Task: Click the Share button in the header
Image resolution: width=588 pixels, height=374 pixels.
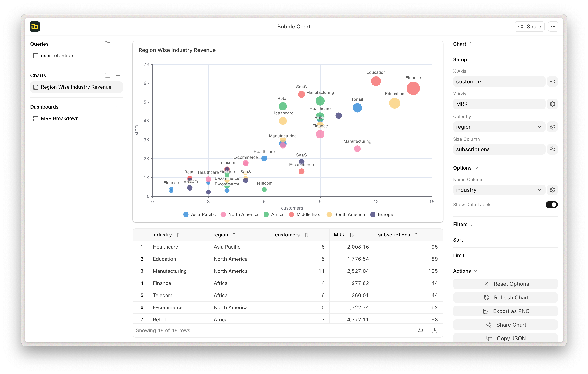Action: pyautogui.click(x=529, y=27)
